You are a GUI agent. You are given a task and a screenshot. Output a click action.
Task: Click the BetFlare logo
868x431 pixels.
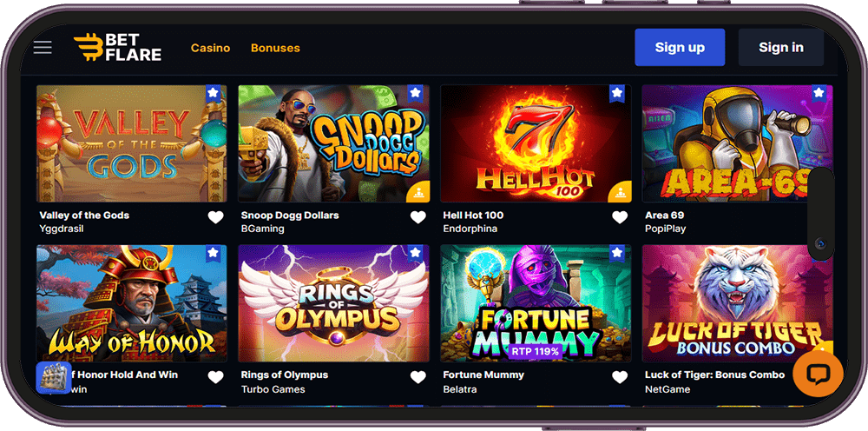tap(117, 48)
